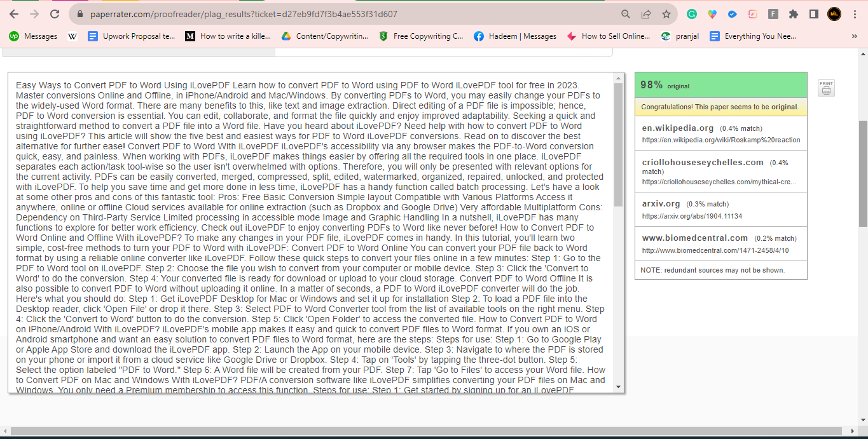Click the page vertical scrollbar thumb
The height and width of the screenshot is (439, 868).
click(863, 173)
